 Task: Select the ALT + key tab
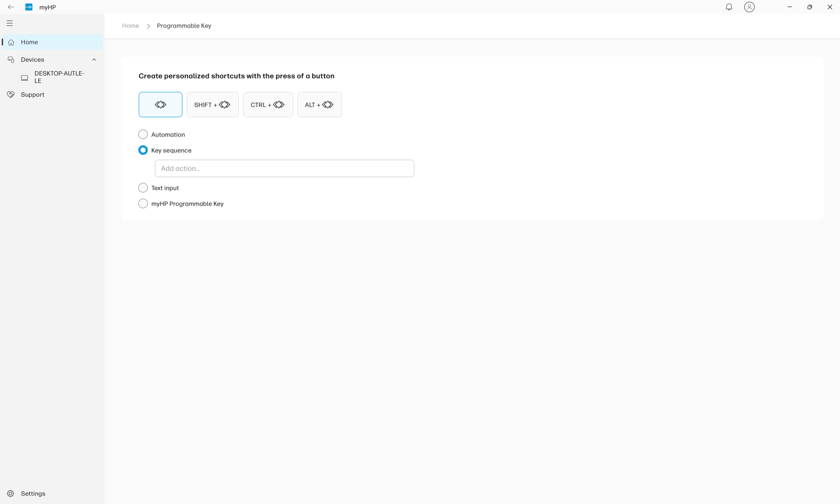click(319, 105)
